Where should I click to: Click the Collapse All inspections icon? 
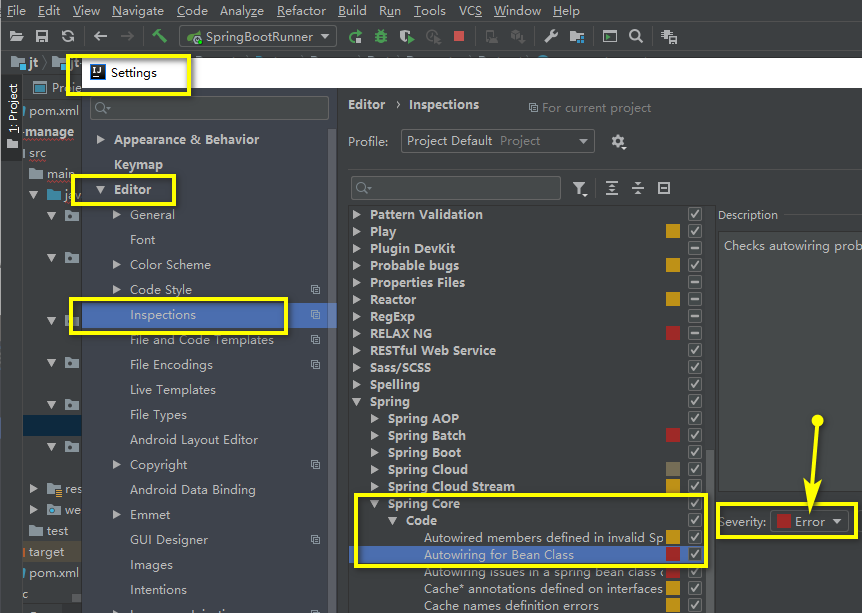point(638,188)
